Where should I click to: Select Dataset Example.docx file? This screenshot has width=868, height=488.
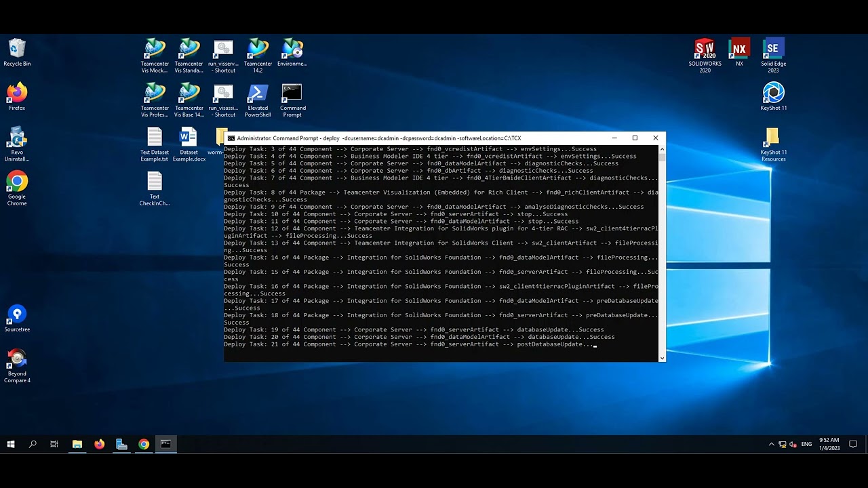(189, 144)
